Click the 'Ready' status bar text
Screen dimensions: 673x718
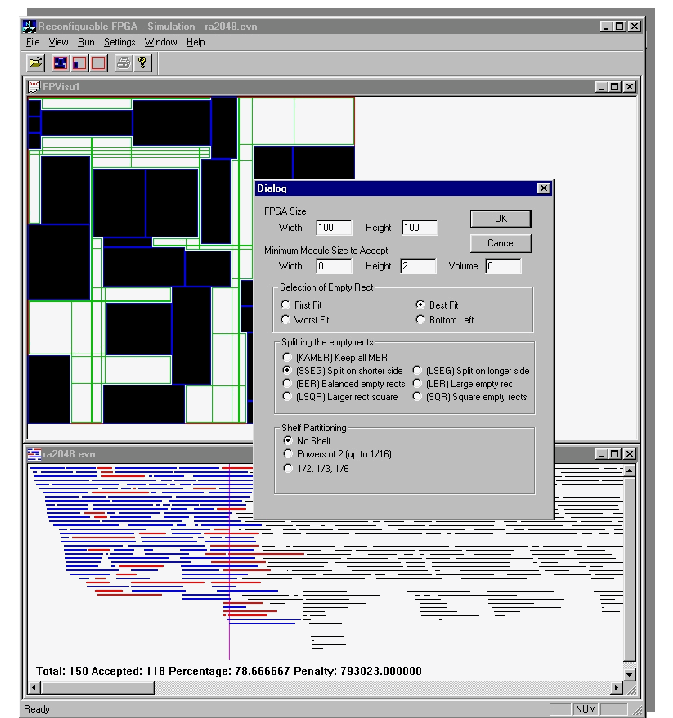(x=37, y=709)
